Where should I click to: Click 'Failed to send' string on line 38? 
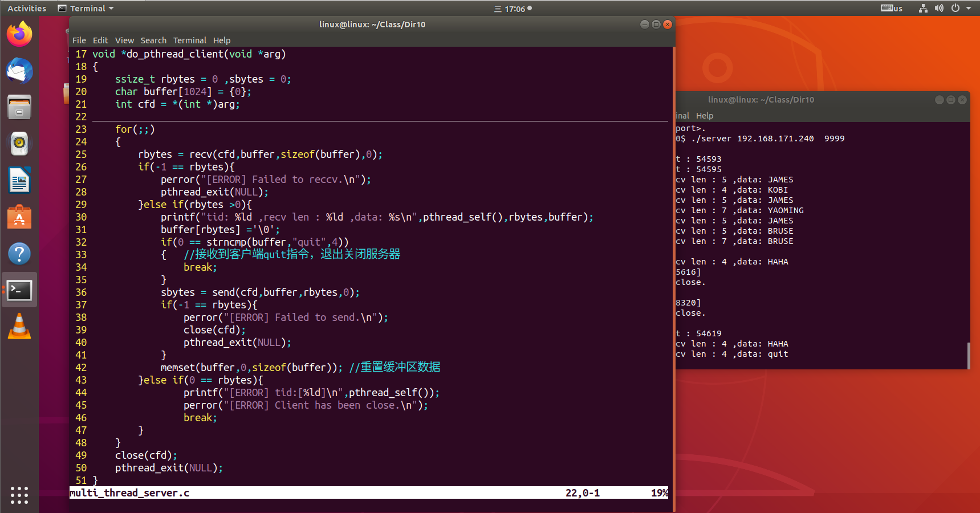[315, 317]
